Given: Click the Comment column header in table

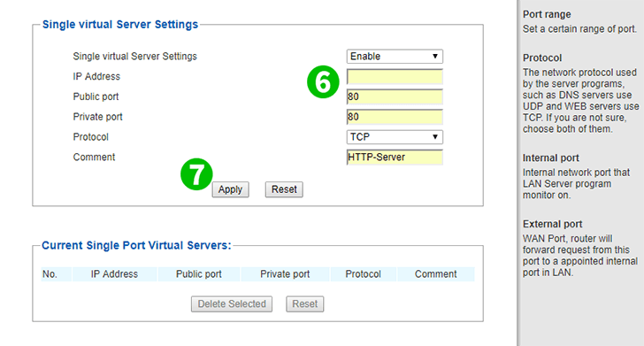Looking at the screenshot, I should coord(436,274).
